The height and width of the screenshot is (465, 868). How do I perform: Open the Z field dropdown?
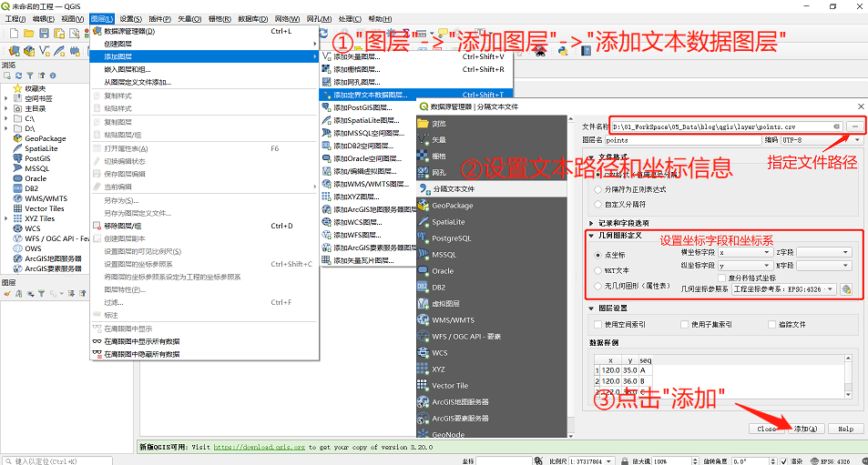[823, 252]
